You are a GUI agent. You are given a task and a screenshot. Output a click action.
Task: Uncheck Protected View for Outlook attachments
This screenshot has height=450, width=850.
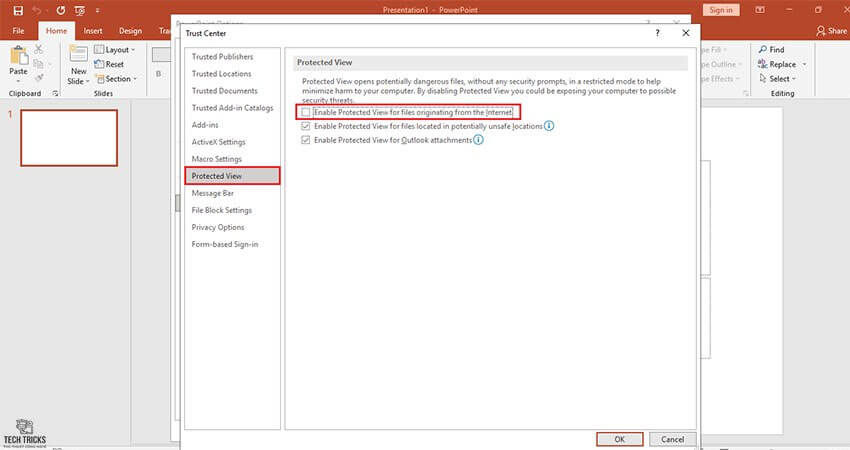(306, 140)
